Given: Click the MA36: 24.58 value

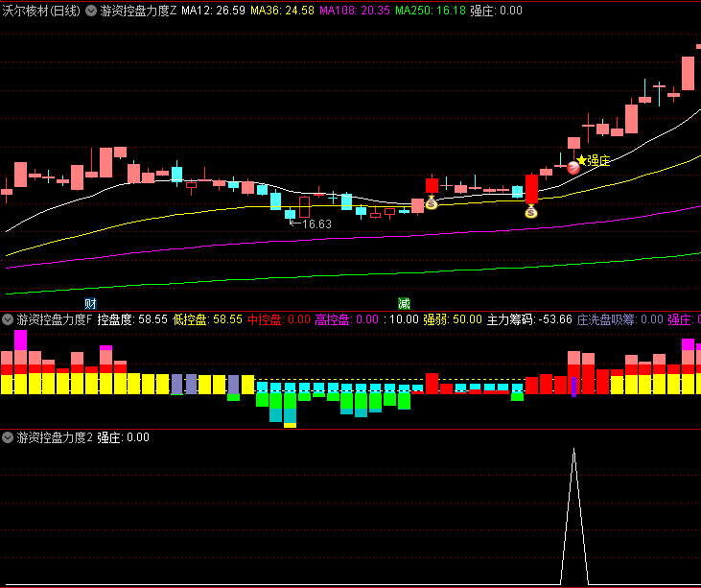Looking at the screenshot, I should pos(282,11).
